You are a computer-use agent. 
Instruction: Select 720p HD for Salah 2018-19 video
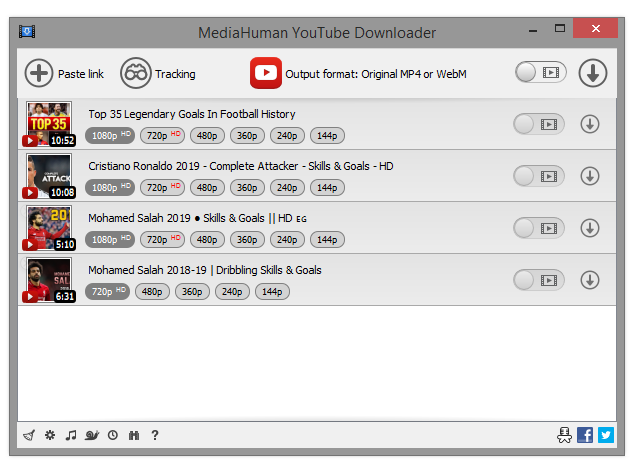point(108,292)
